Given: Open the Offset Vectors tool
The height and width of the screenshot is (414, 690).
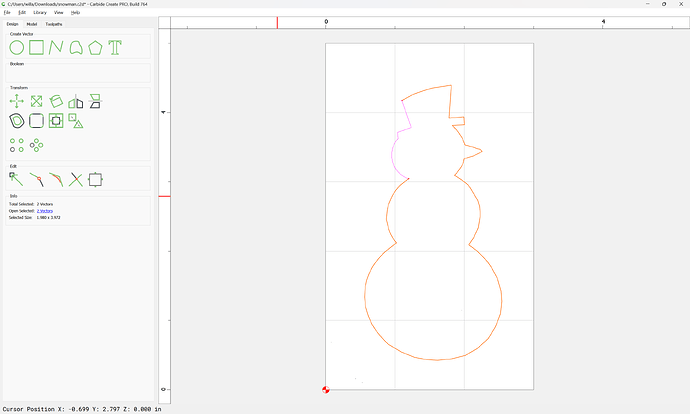Looking at the screenshot, I should tap(17, 121).
